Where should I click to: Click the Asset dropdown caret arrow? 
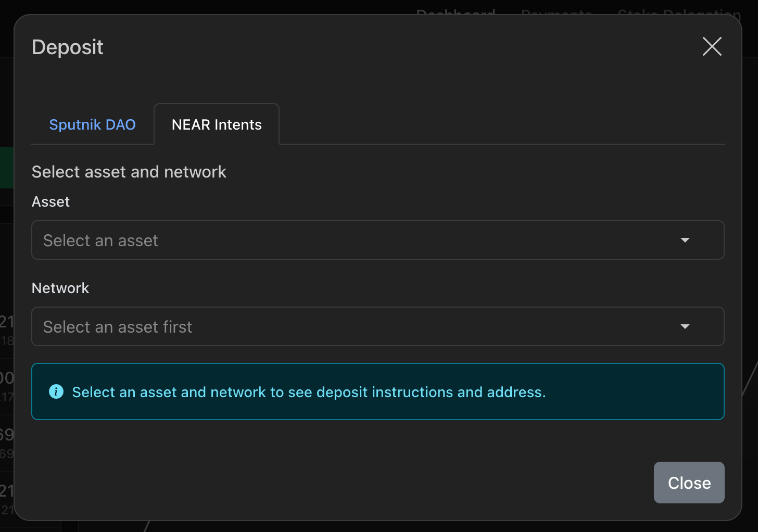685,240
